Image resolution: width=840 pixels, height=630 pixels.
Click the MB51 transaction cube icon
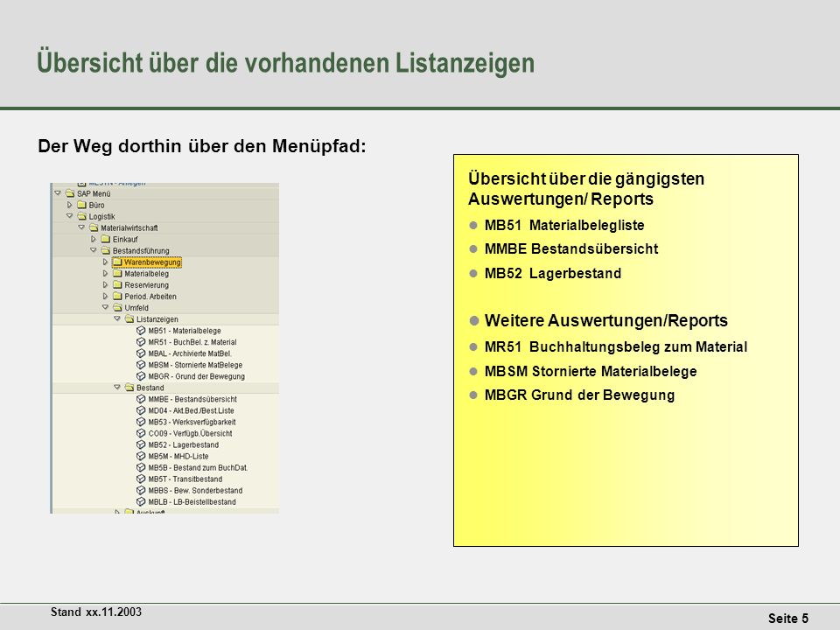click(141, 331)
